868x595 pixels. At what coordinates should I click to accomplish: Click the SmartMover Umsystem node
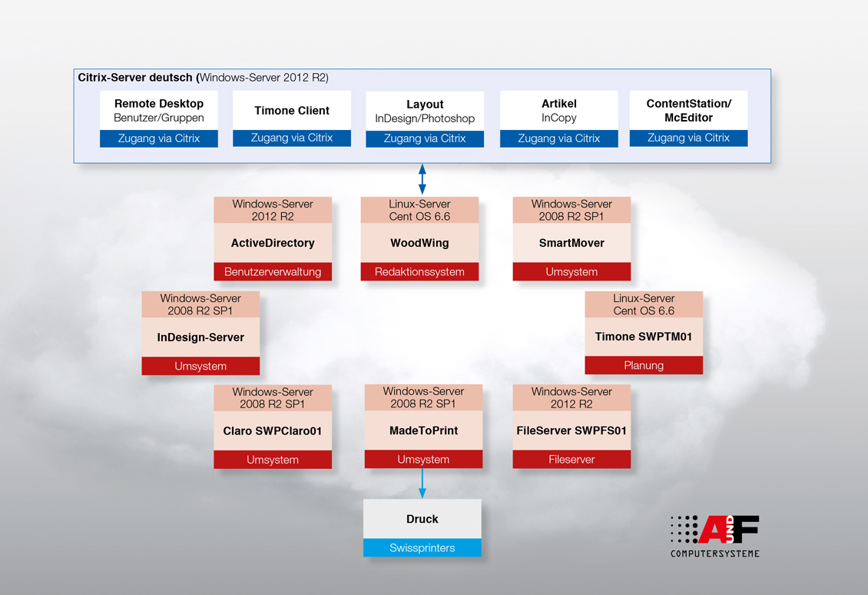click(x=571, y=238)
